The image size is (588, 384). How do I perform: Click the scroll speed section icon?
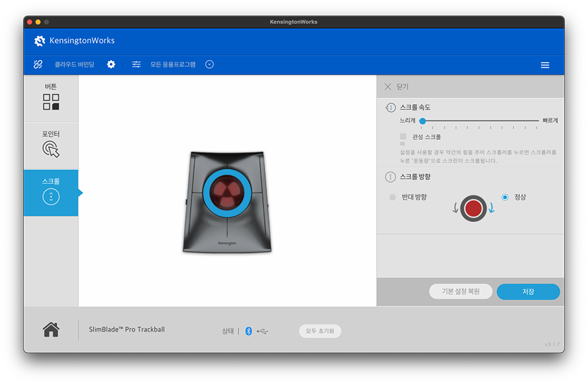(391, 108)
